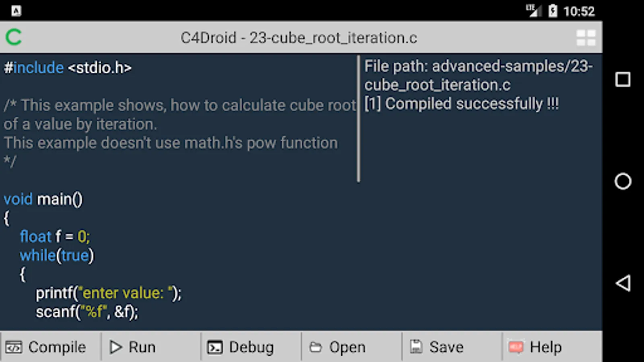
Task: Click the file path text in output panel
Action: [478, 75]
